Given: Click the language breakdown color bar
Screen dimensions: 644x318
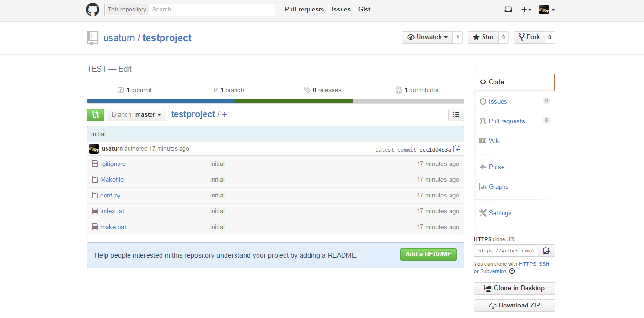Looking at the screenshot, I should coord(276,101).
